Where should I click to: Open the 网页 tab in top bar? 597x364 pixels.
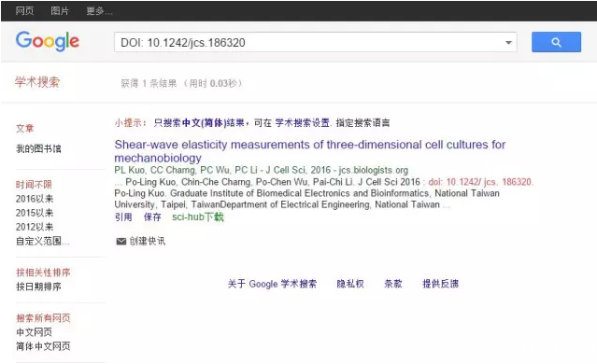click(x=24, y=10)
